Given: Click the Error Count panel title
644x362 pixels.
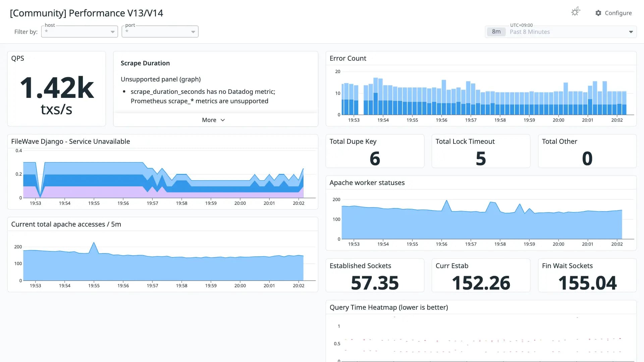Looking at the screenshot, I should [348, 58].
